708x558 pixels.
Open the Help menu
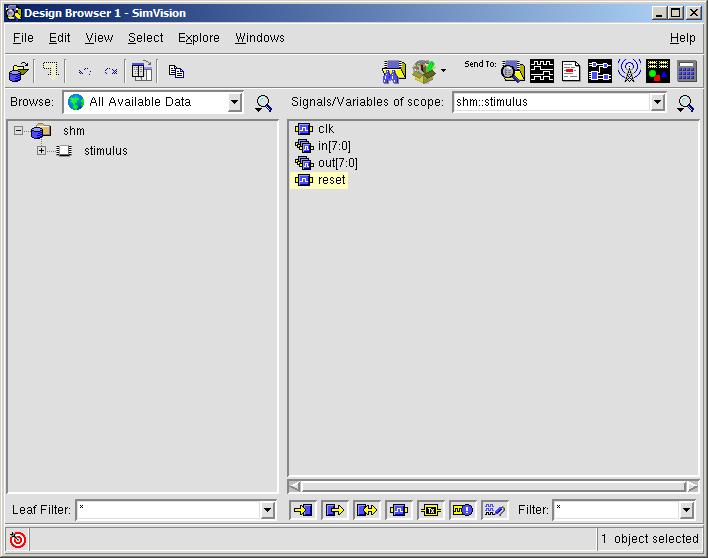point(682,38)
